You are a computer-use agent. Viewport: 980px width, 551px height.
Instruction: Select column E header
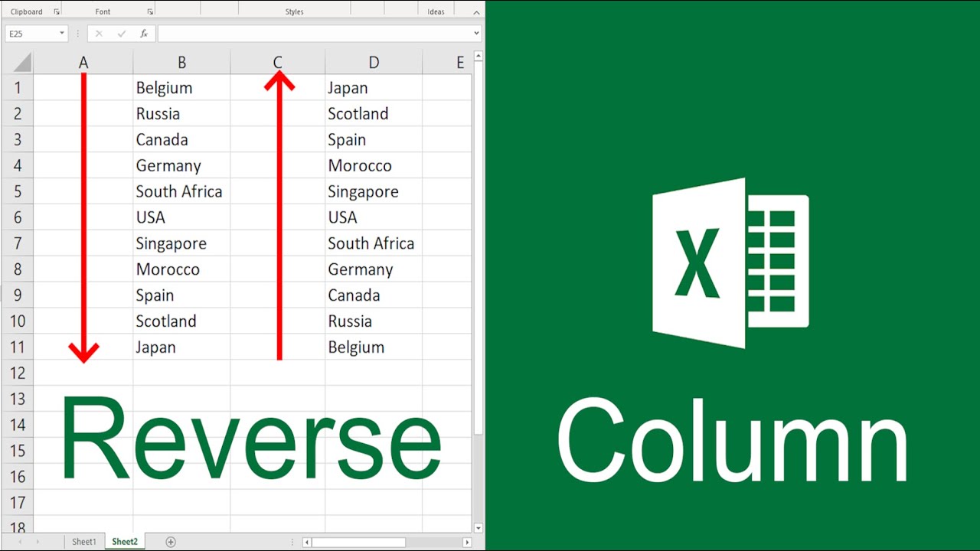coord(448,63)
